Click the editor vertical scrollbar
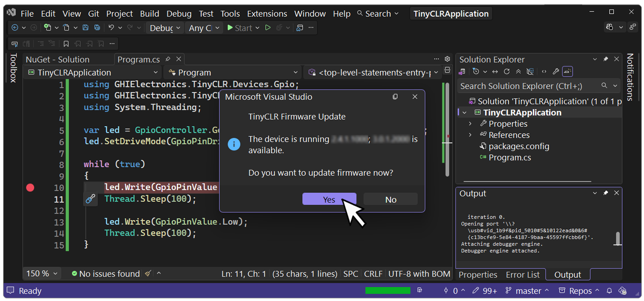Viewport: 644px width, 301px height. (447, 129)
